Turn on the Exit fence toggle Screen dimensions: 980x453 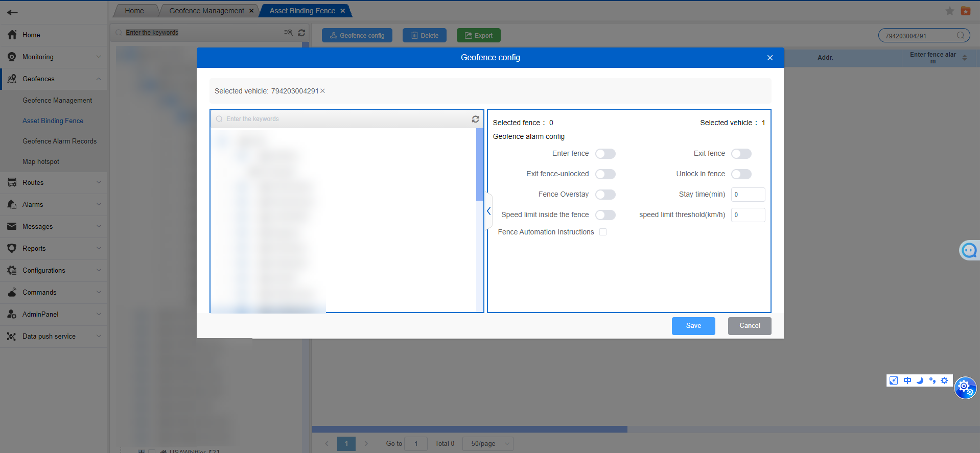coord(741,154)
